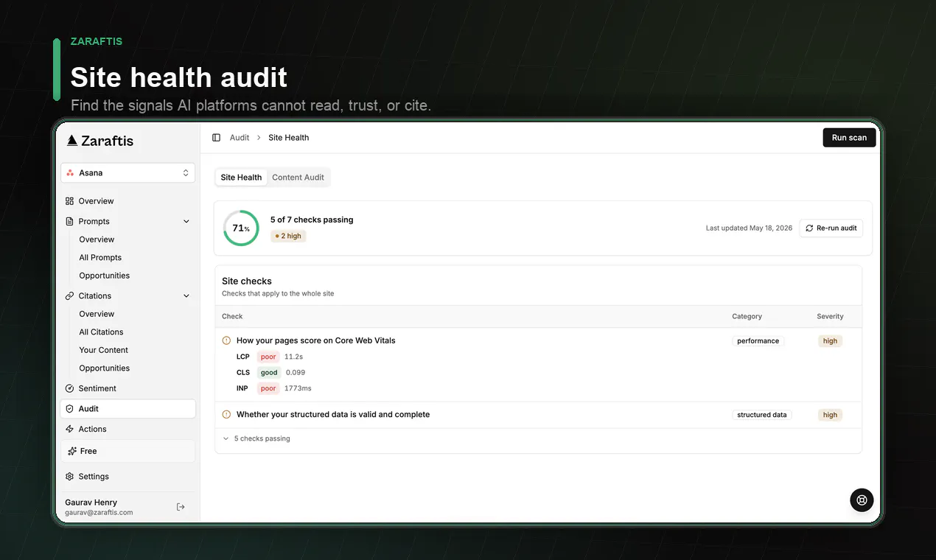Click the Settings gear icon
Viewport: 936px width, 560px height.
69,477
